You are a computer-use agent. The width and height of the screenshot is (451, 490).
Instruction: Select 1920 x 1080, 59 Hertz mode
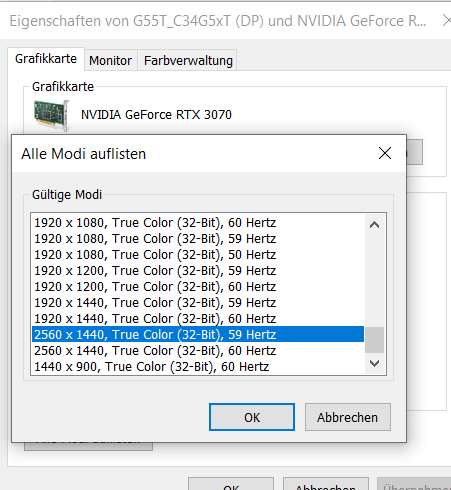click(198, 239)
